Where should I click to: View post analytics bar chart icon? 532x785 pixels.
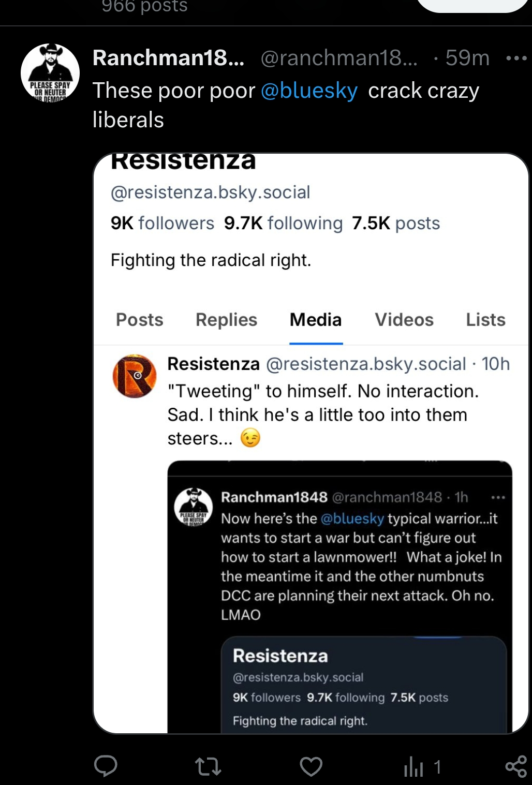[414, 766]
